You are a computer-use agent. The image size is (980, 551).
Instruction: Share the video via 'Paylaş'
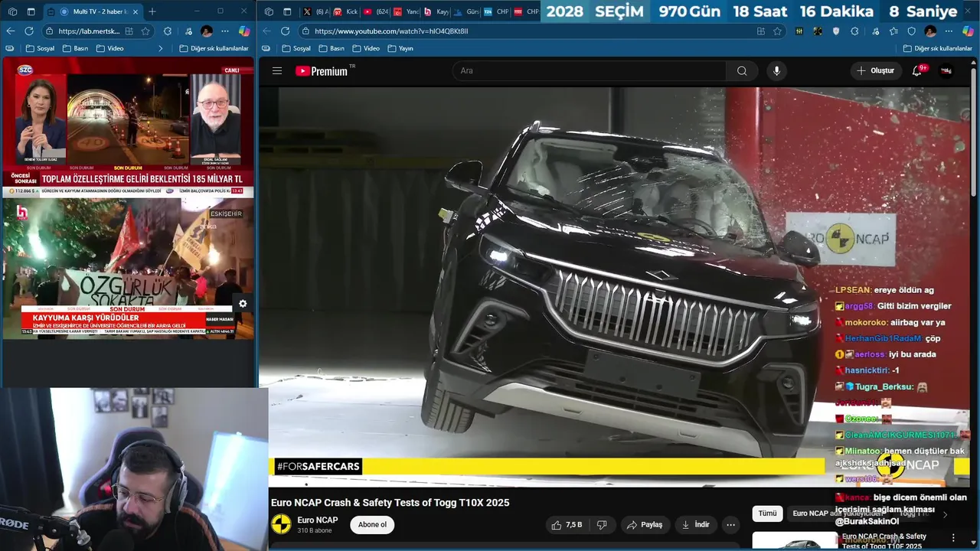pos(645,525)
